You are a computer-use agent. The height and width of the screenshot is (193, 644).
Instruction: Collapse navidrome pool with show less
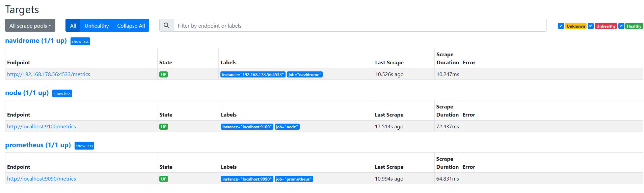[80, 41]
